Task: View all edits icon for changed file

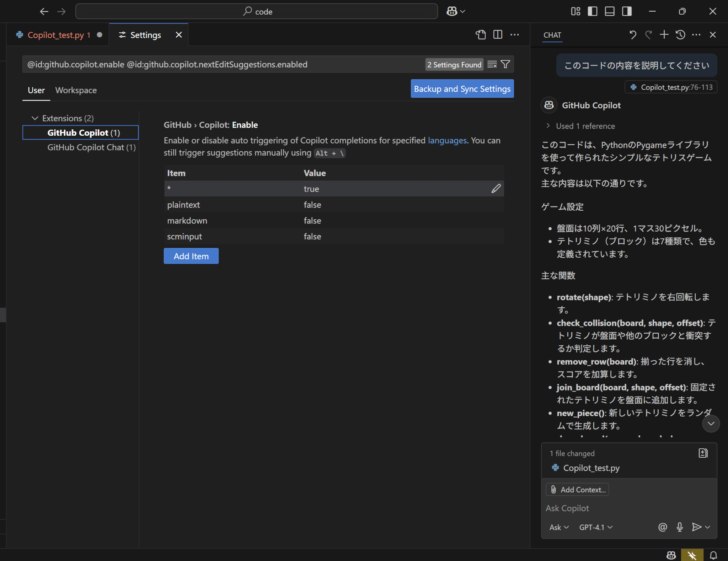Action: click(703, 453)
